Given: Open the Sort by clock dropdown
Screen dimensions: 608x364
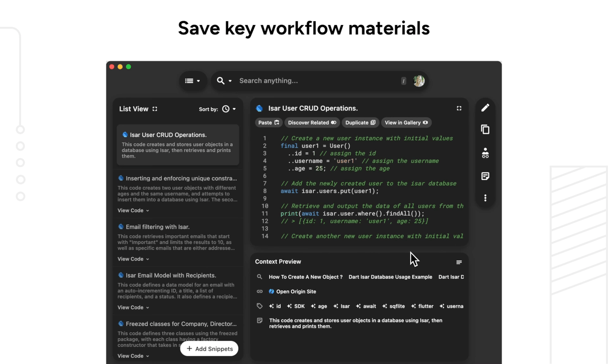Looking at the screenshot, I should click(x=229, y=109).
